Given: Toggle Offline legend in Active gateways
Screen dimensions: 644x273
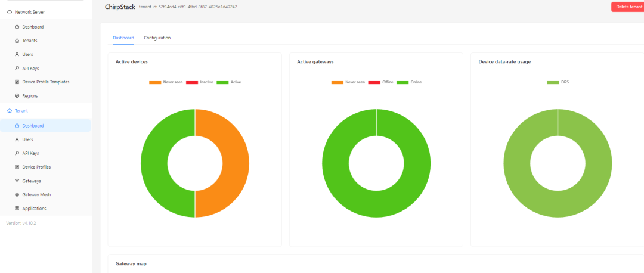Looking at the screenshot, I should pyautogui.click(x=380, y=82).
